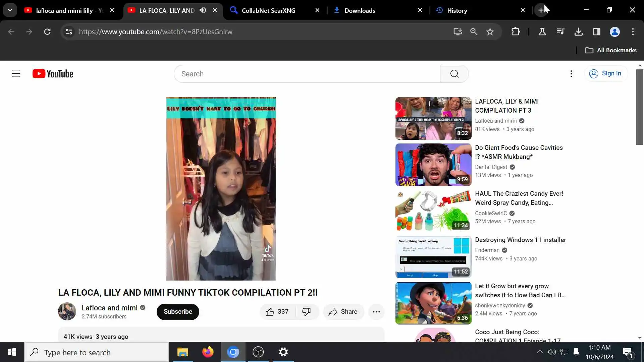Image resolution: width=644 pixels, height=362 pixels.
Task: Click the Sign in button
Action: [605, 73]
